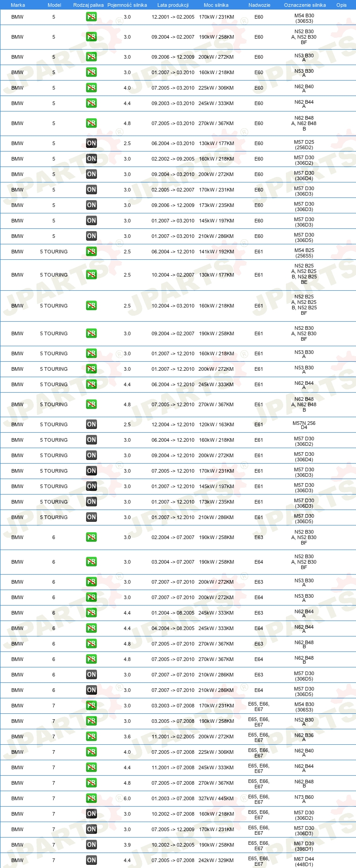Click PB icon in 5 Touring E61 4.8 row
Viewport: 356px width, 868px height.
point(91,404)
